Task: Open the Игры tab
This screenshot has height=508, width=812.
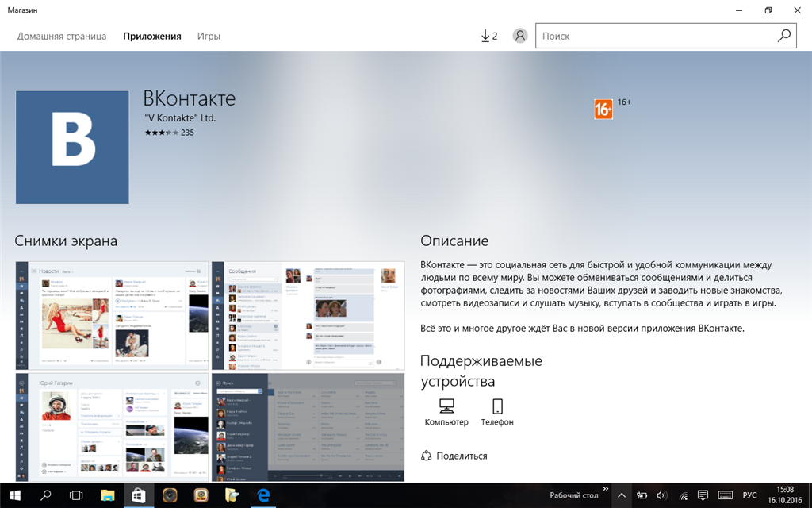Action: click(209, 37)
